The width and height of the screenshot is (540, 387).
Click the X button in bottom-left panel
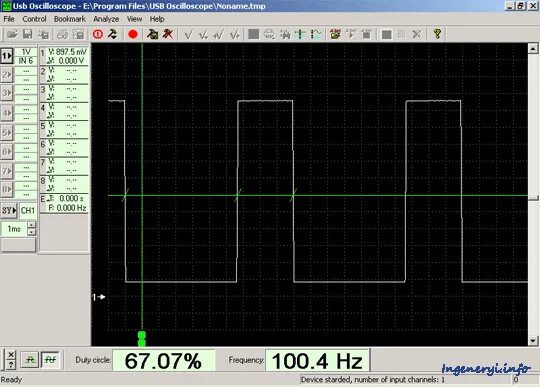[11, 355]
